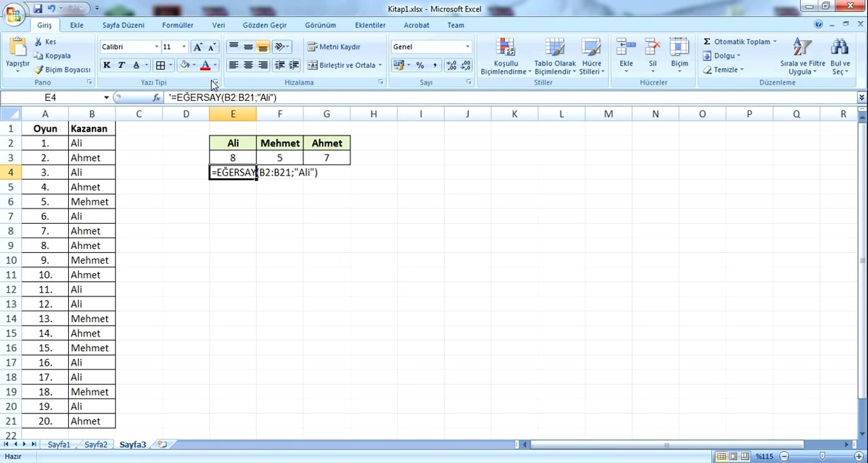
Task: Switch to Sayfa2 sheet tab
Action: pyautogui.click(x=96, y=444)
